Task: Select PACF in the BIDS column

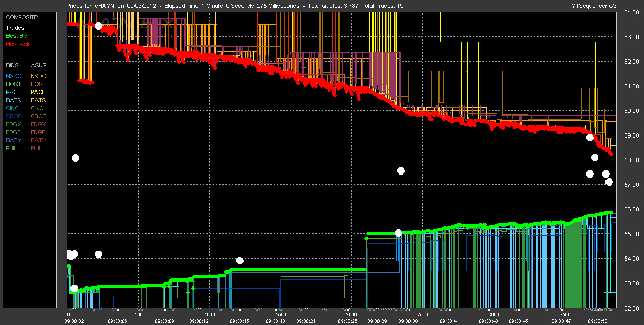Action: [x=13, y=92]
